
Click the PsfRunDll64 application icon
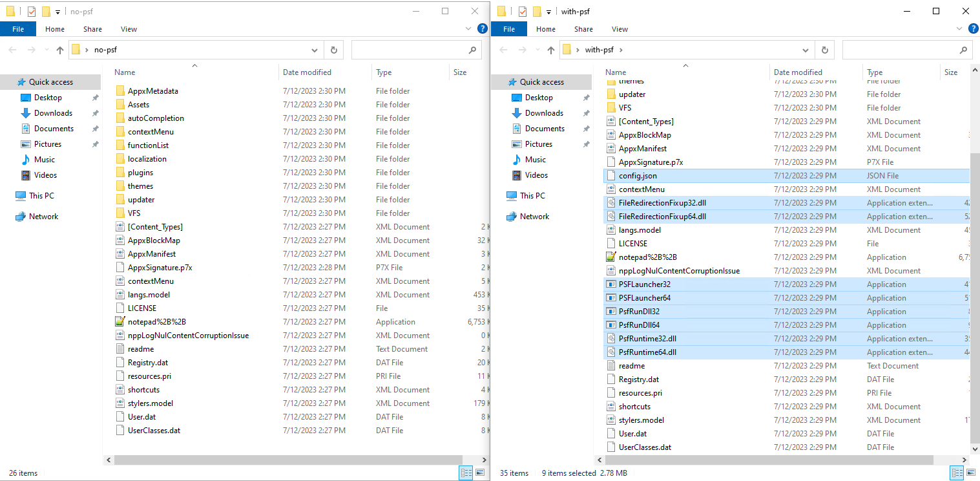611,325
